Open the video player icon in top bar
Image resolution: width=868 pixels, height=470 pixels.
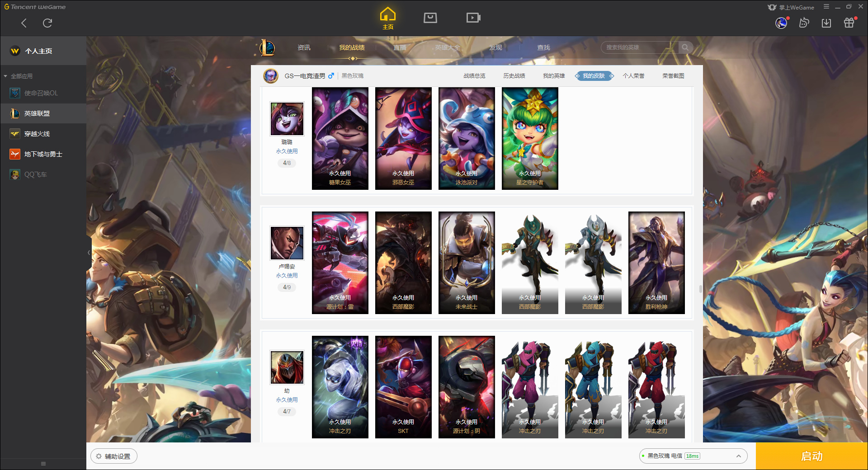[473, 18]
